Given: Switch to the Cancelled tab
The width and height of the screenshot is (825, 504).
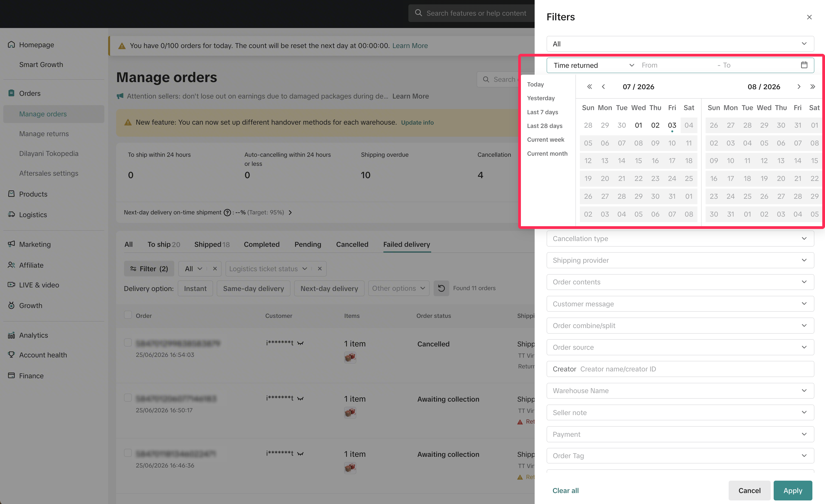Looking at the screenshot, I should pyautogui.click(x=352, y=245).
